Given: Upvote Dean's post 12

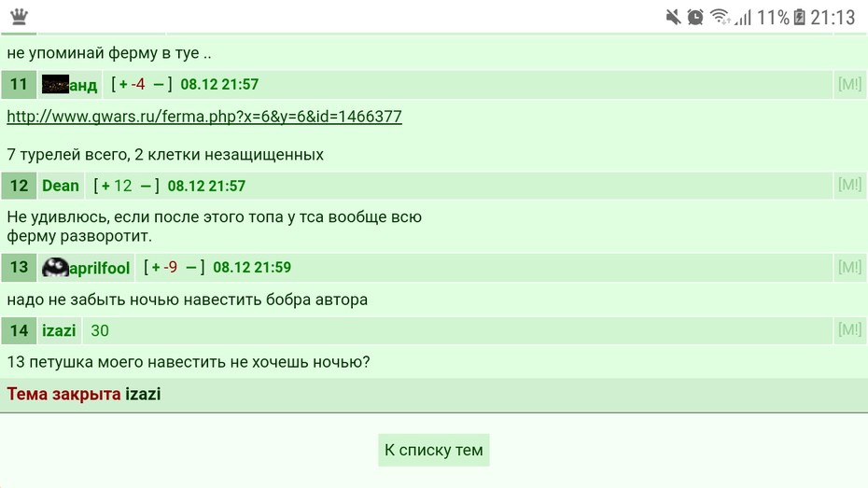Looking at the screenshot, I should click(105, 186).
